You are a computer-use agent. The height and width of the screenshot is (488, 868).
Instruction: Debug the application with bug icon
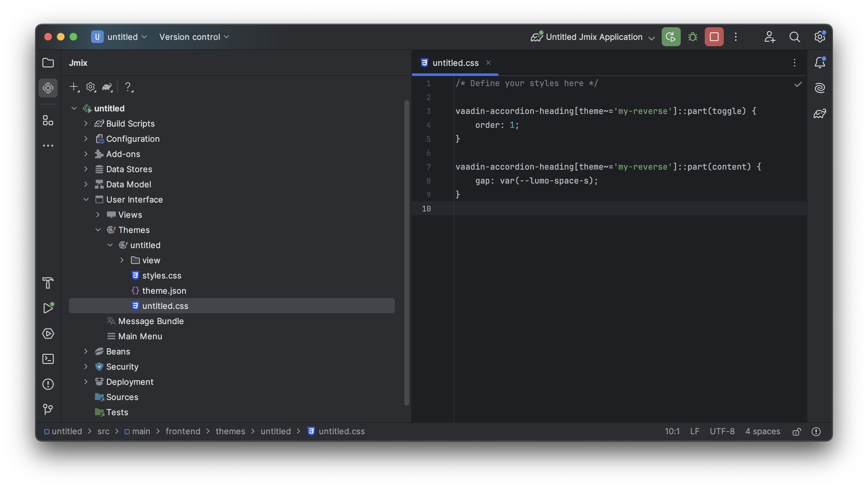692,37
